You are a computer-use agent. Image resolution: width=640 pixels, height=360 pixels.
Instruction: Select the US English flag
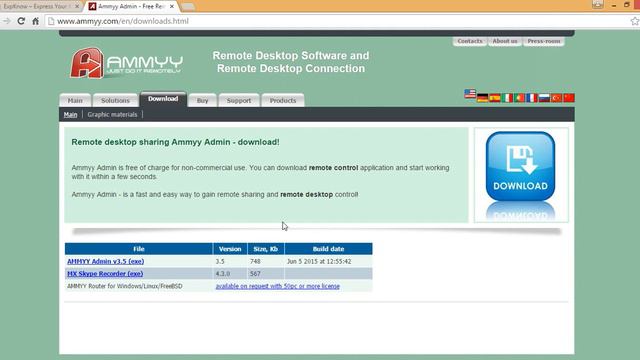coord(470,93)
